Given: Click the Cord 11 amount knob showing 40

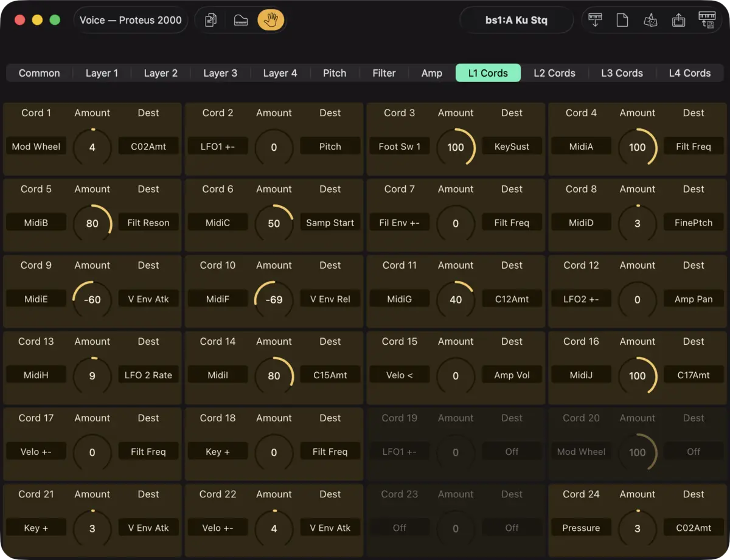Looking at the screenshot, I should [456, 300].
